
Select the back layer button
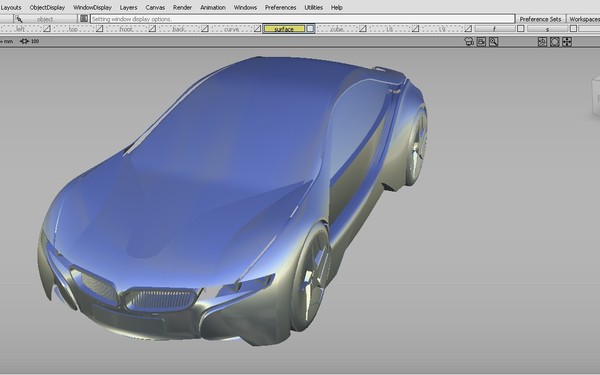179,29
